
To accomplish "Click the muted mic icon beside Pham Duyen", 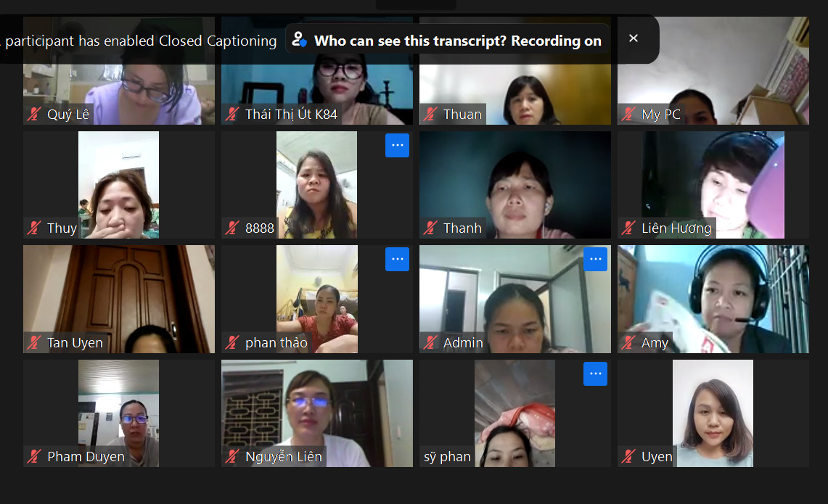I will pyautogui.click(x=34, y=457).
